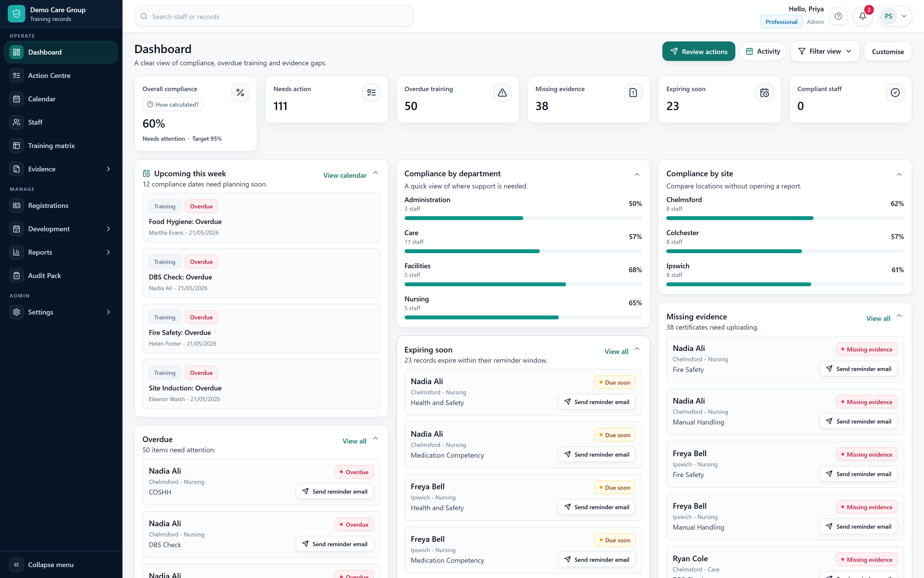Click the Demo Care Group shield logo
The width and height of the screenshot is (924, 578).
[16, 14]
